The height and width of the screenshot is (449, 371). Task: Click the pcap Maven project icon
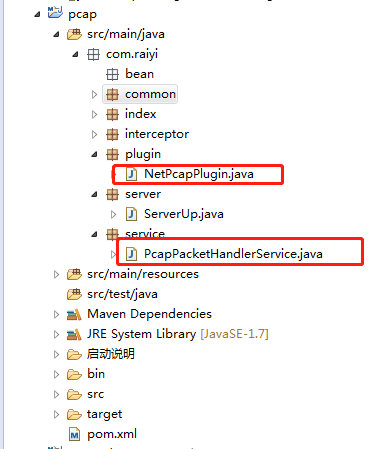(55, 13)
